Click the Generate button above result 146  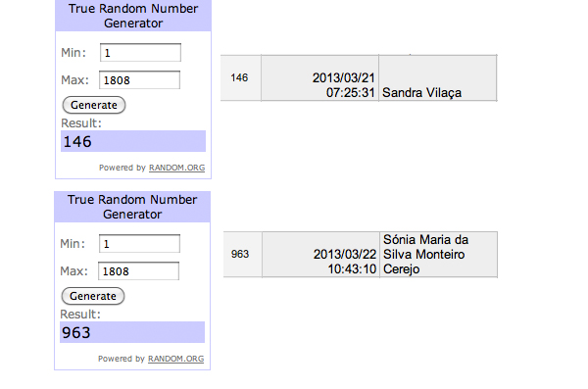[94, 105]
